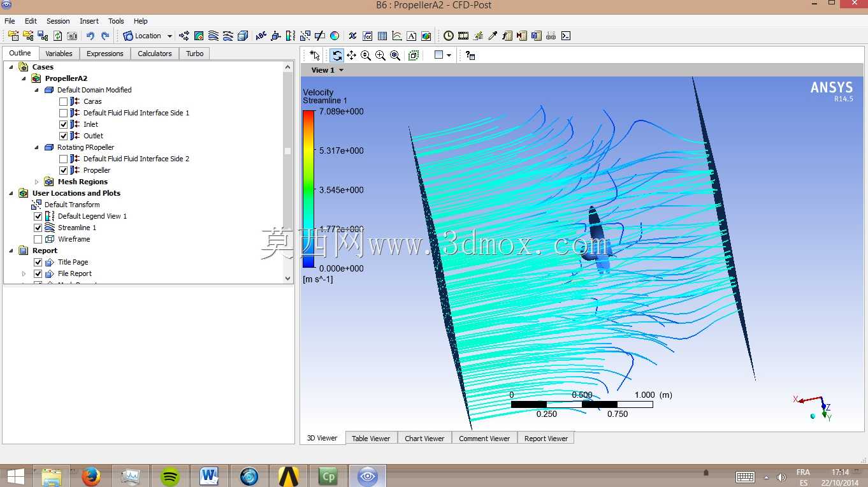
Task: Open the Report Viewer tab
Action: point(546,438)
